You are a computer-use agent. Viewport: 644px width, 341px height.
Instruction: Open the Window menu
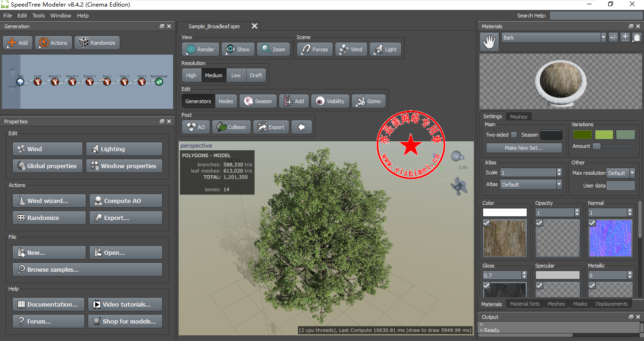61,16
